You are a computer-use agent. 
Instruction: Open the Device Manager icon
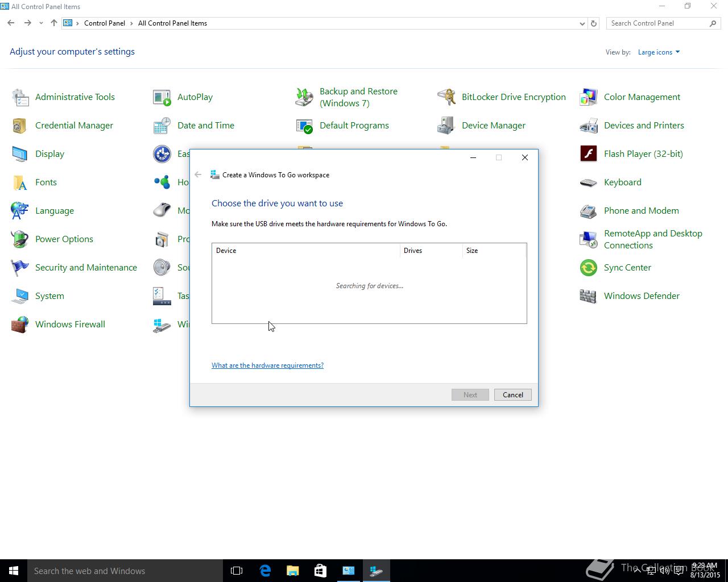point(446,126)
